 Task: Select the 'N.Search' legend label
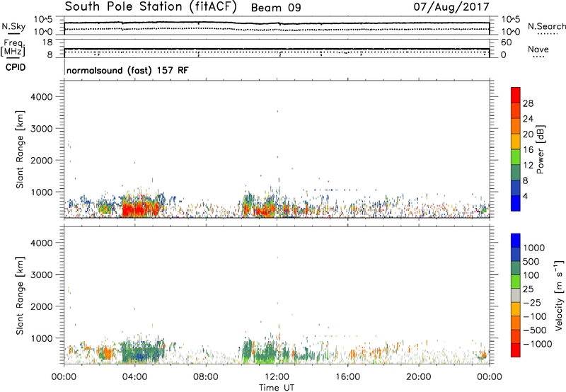coord(546,26)
